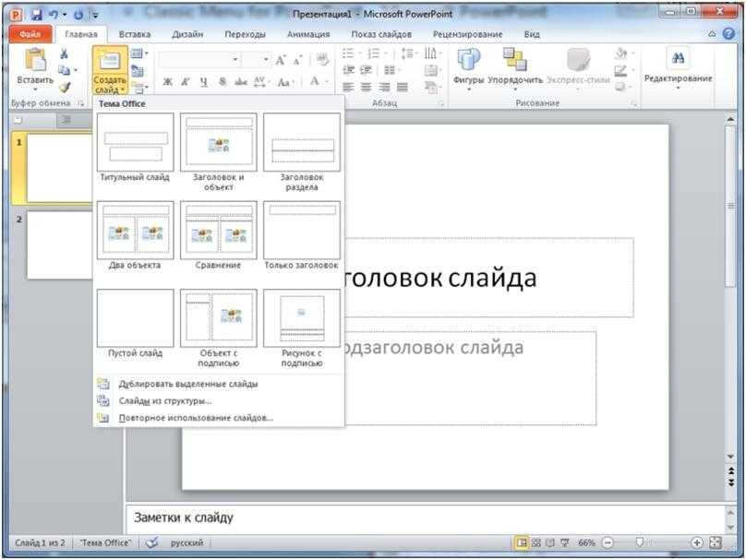Click Increase Font Size icon
Image resolution: width=746 pixels, height=560 pixels.
pyautogui.click(x=281, y=60)
